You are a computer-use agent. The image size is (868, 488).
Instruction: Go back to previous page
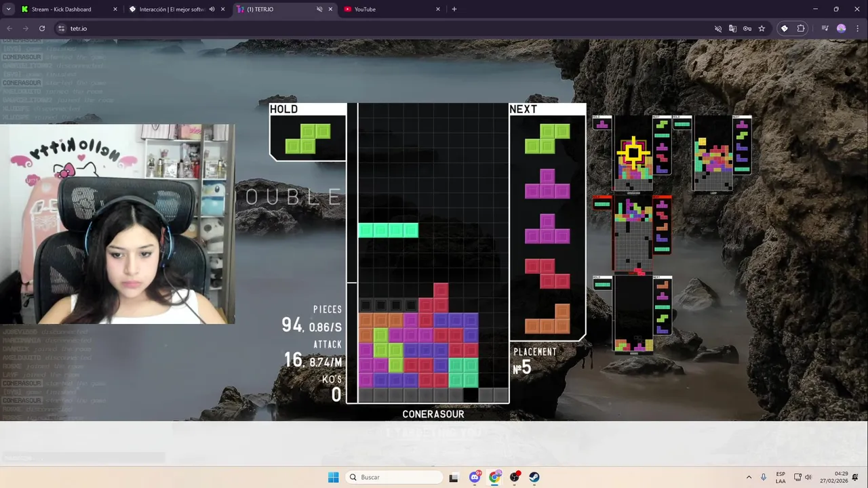tap(9, 28)
